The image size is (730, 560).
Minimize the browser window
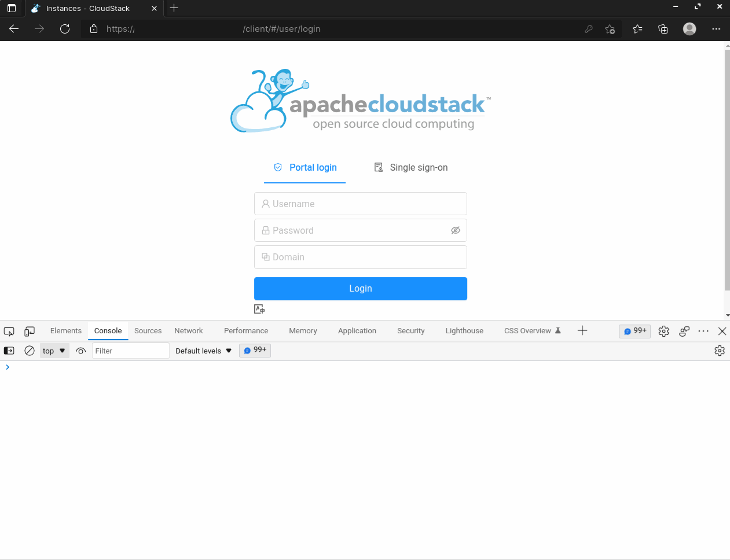[x=676, y=6]
